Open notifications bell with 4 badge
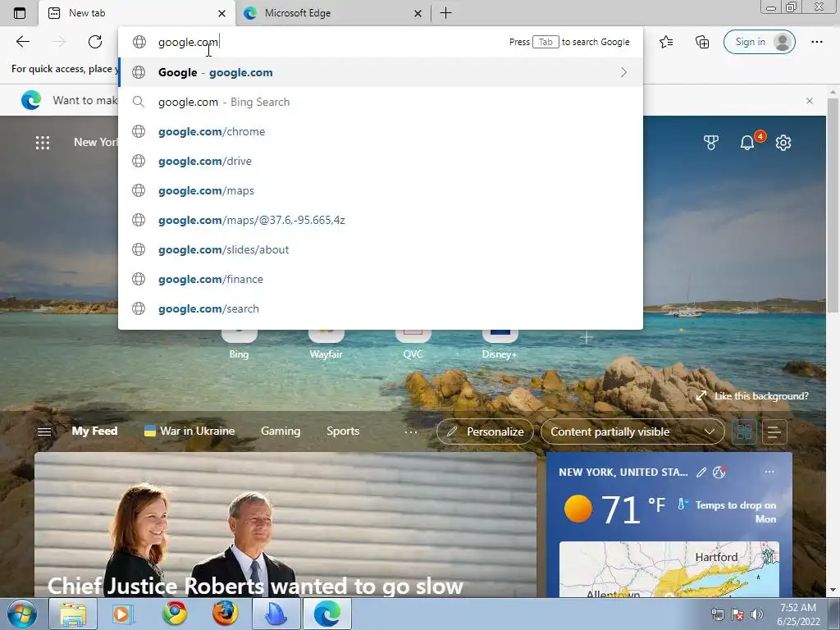The image size is (840, 630). [747, 143]
